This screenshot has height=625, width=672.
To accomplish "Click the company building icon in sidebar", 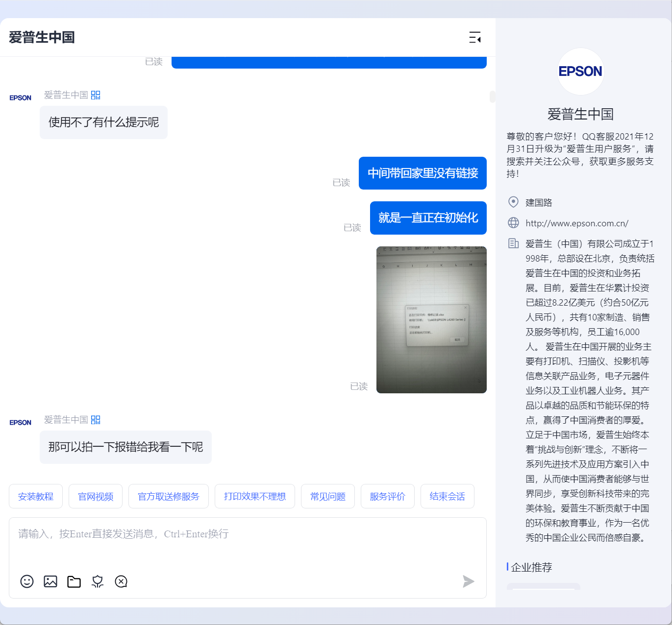I will [513, 243].
